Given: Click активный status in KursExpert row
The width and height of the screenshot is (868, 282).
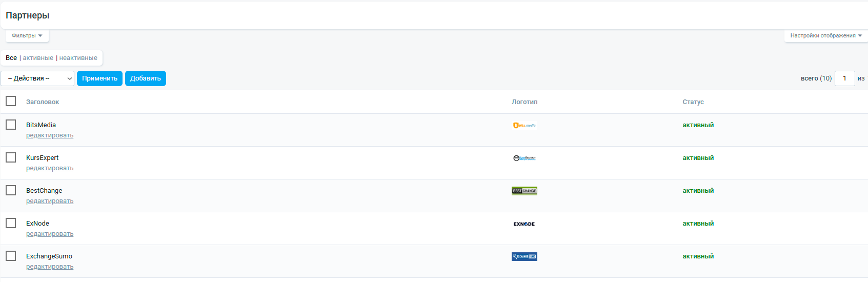Looking at the screenshot, I should 698,158.
